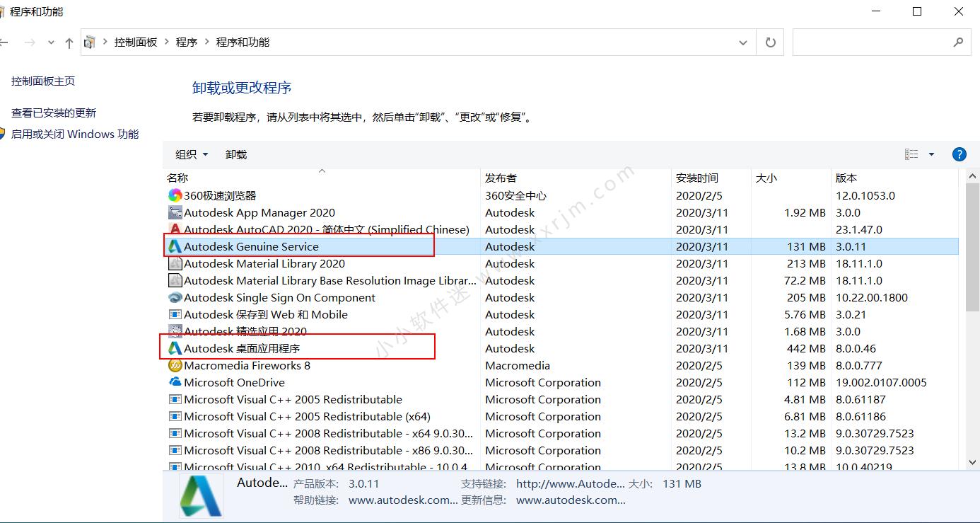Image resolution: width=980 pixels, height=523 pixels.
Task: Click the 360极速浏览器 browser icon
Action: click(x=175, y=195)
